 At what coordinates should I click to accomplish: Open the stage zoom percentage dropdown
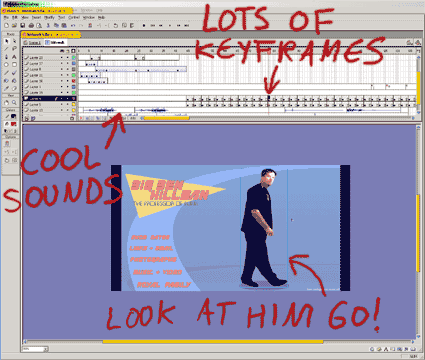(46, 349)
